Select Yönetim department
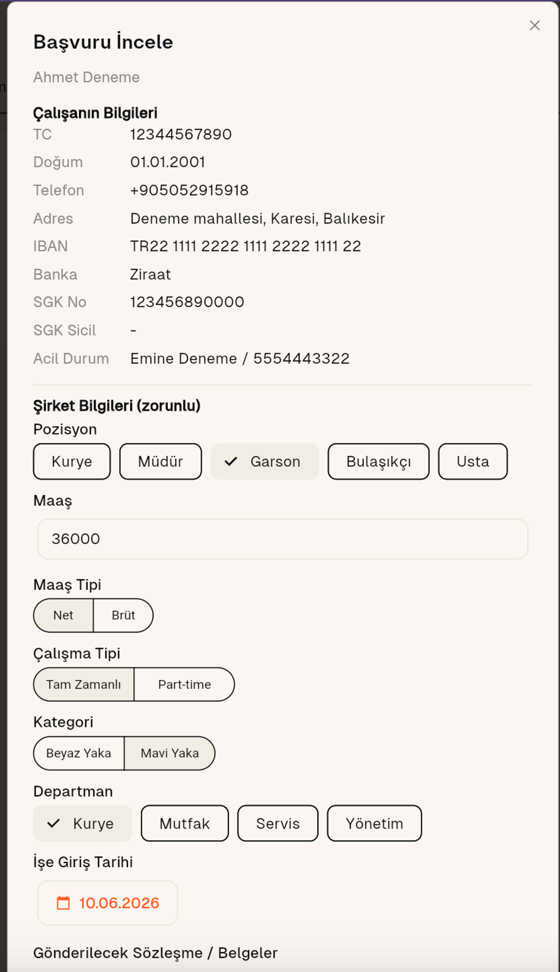560x972 pixels. 374,823
